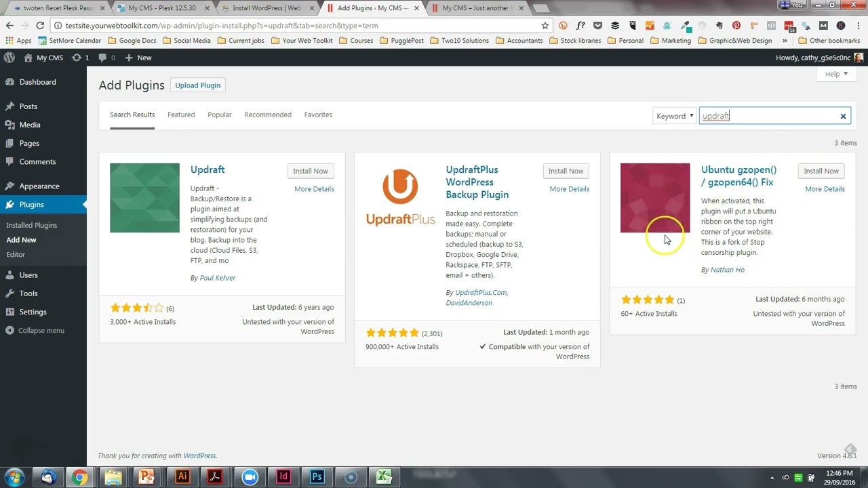Install Ubuntu gzopen Fix plugin
The height and width of the screenshot is (488, 868).
coord(821,171)
